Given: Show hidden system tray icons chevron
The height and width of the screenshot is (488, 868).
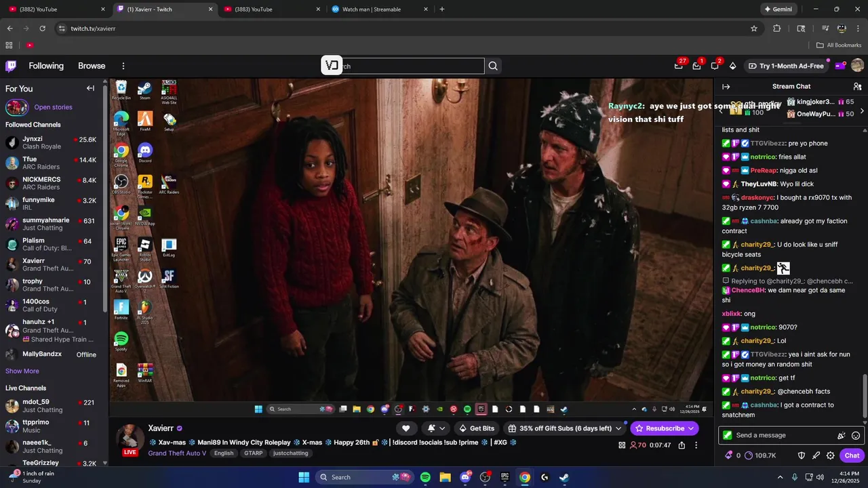Looking at the screenshot, I should [780, 477].
